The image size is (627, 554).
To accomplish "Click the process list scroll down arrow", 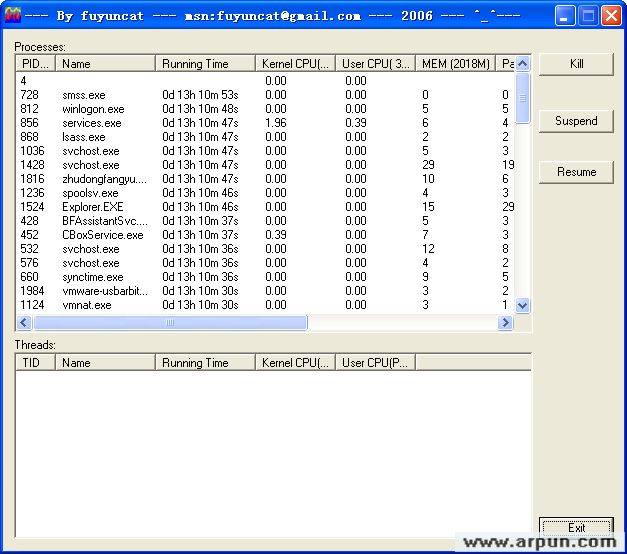I will [x=522, y=306].
